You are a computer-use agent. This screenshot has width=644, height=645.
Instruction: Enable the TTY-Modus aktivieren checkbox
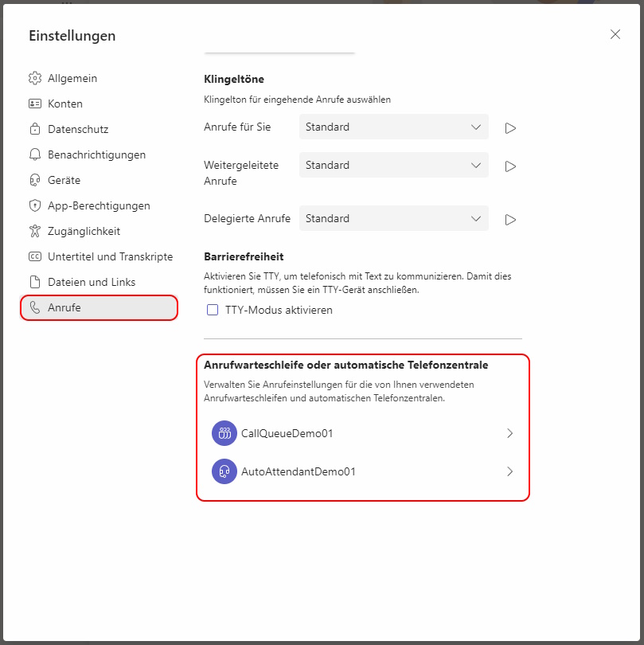click(213, 310)
